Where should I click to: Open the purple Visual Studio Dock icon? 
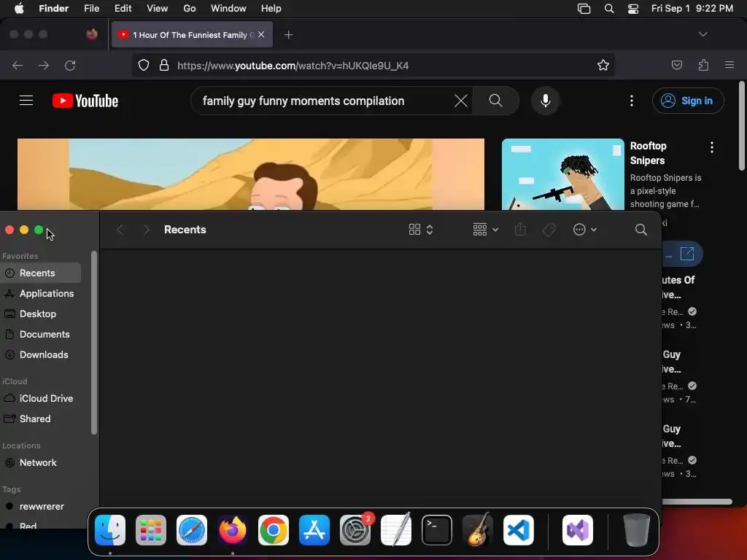pos(578,530)
